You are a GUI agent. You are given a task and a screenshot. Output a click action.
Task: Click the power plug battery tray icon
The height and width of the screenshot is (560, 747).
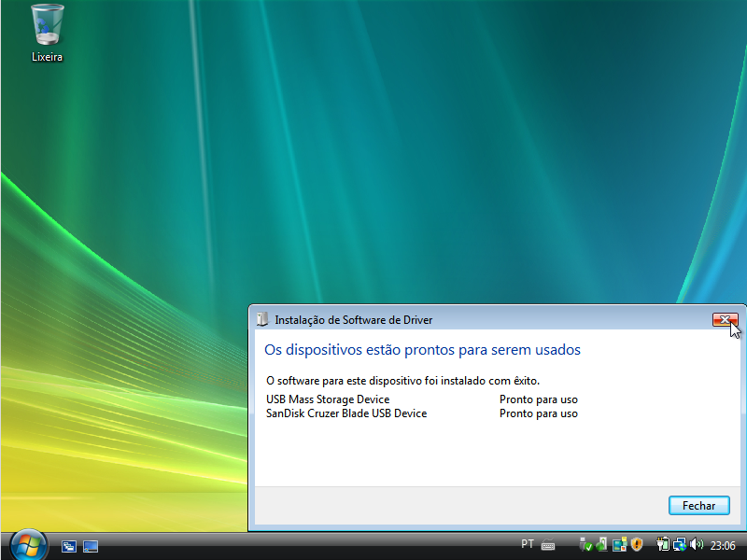663,544
